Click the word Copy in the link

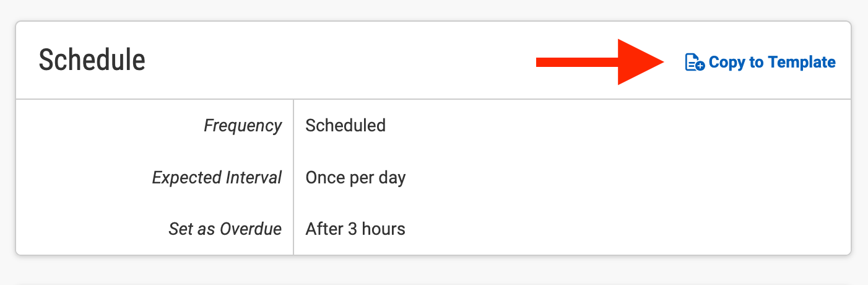tap(727, 63)
